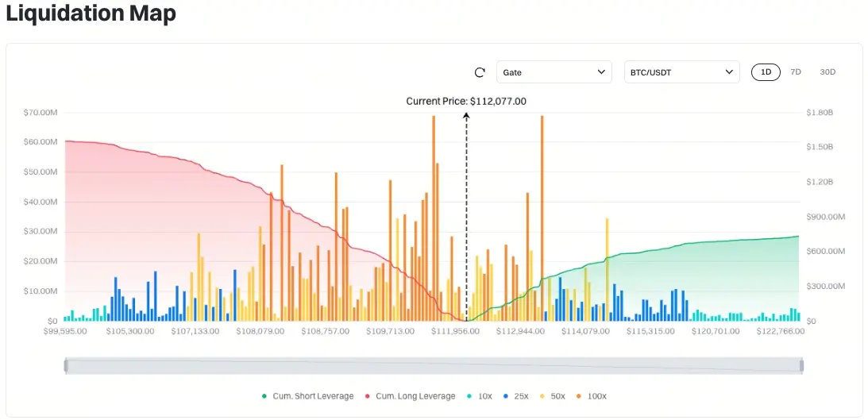Open the Gate exchange dropdown
Viewport: 868px width, 420px height.
click(x=554, y=72)
